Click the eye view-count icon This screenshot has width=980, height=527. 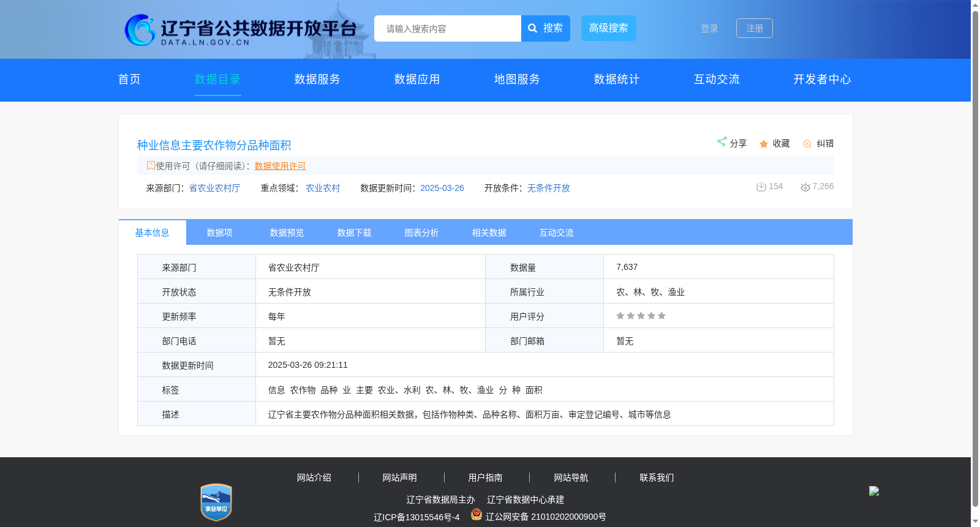pos(805,187)
